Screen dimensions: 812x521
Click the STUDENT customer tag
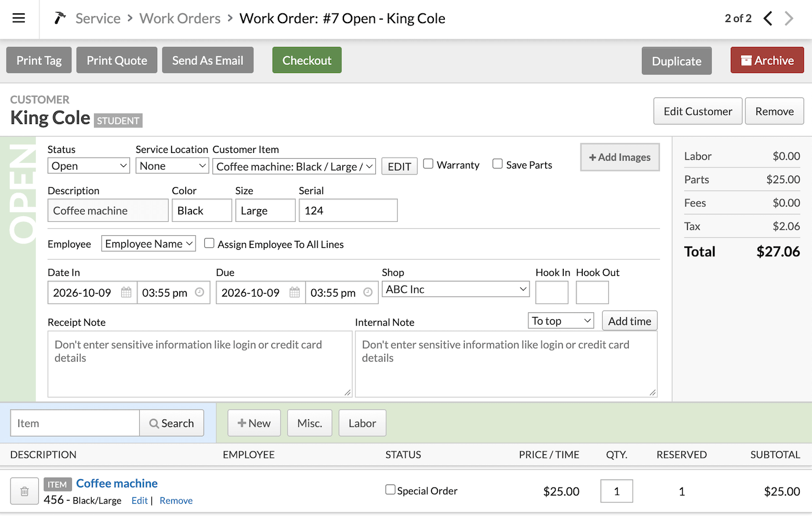click(x=118, y=121)
